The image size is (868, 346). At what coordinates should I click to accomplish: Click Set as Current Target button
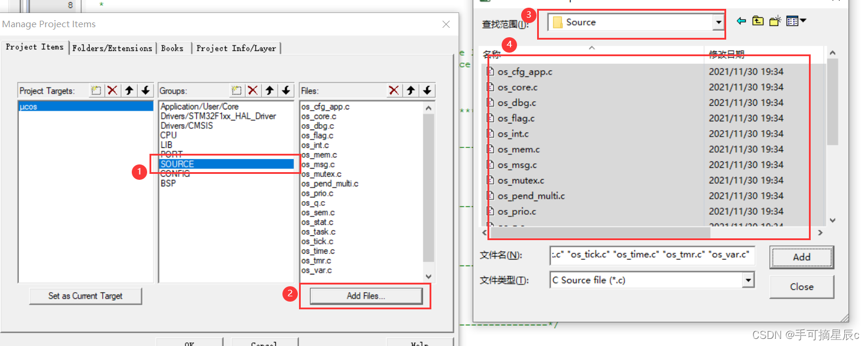(86, 296)
